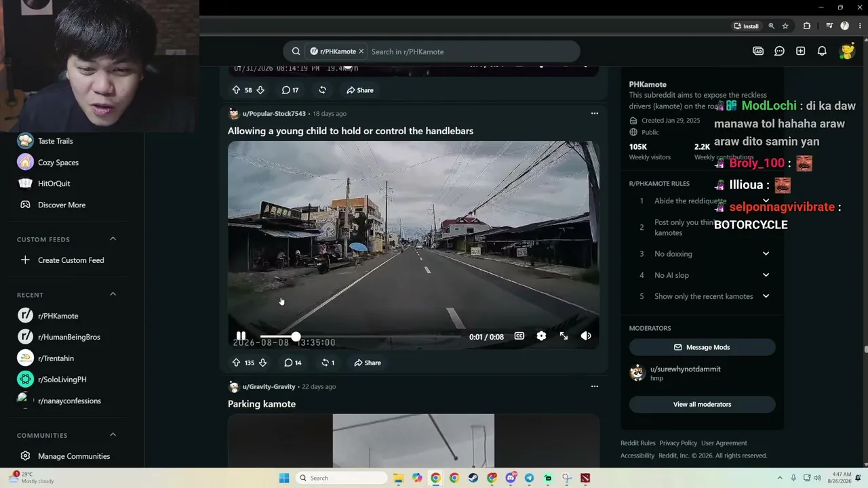Share the handlebars post with 135 votes
The image size is (868, 488).
pos(368,363)
